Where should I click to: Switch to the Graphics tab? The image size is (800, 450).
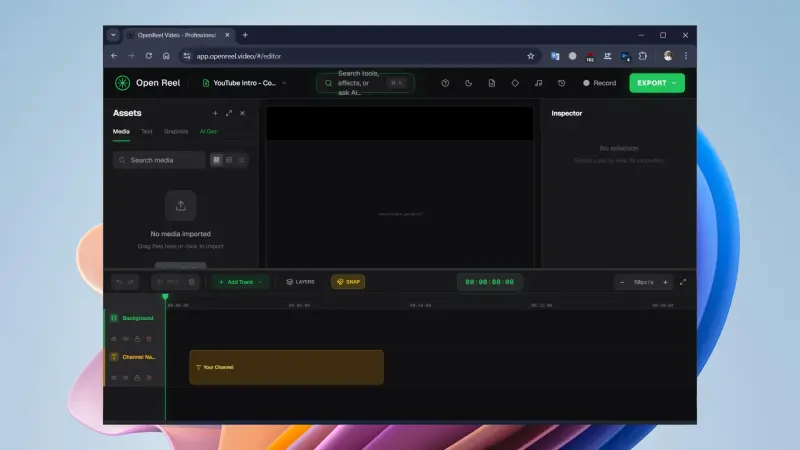pyautogui.click(x=176, y=131)
